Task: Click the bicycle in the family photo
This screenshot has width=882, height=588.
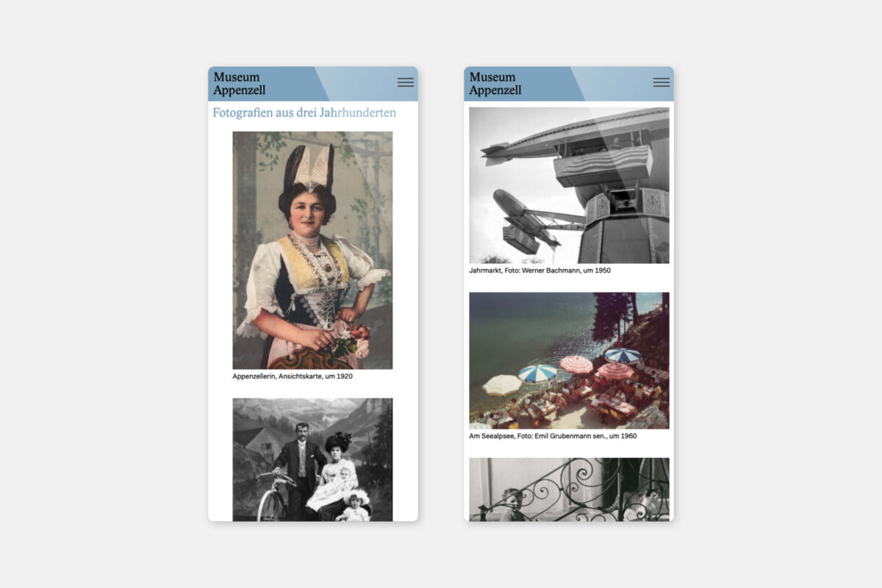Action: coord(275,496)
